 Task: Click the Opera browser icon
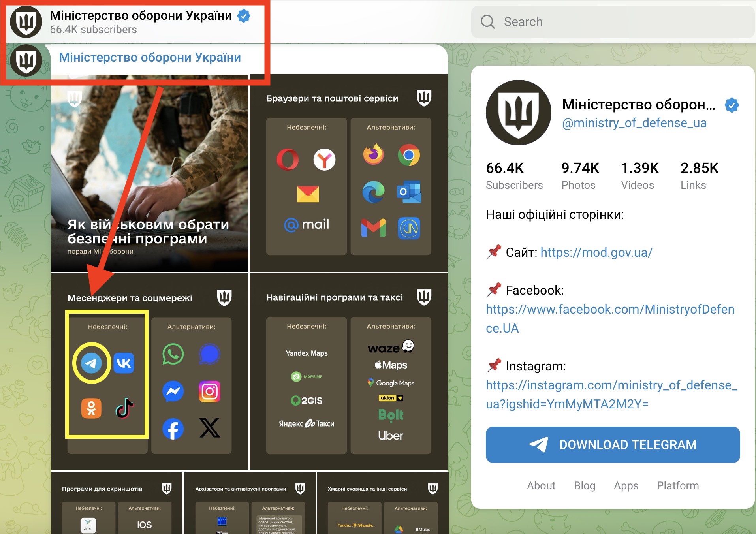(x=288, y=160)
